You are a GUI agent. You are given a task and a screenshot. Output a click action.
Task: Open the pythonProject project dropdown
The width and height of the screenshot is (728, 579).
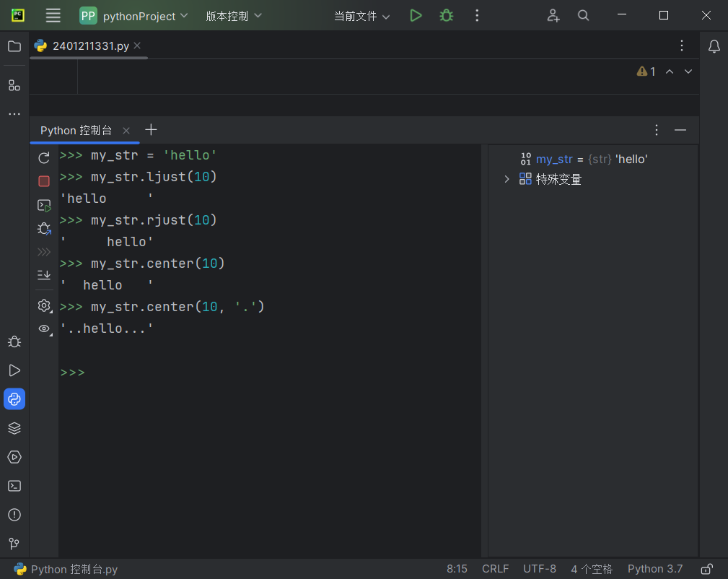(x=133, y=16)
